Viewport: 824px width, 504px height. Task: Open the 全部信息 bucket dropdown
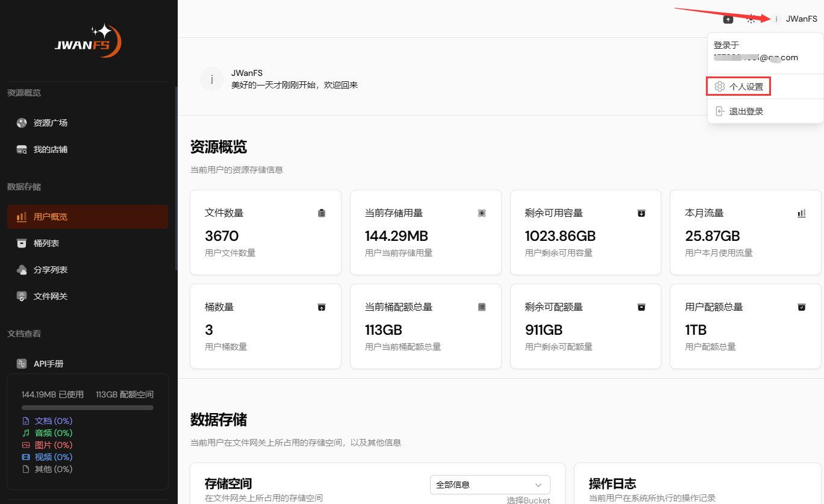490,485
